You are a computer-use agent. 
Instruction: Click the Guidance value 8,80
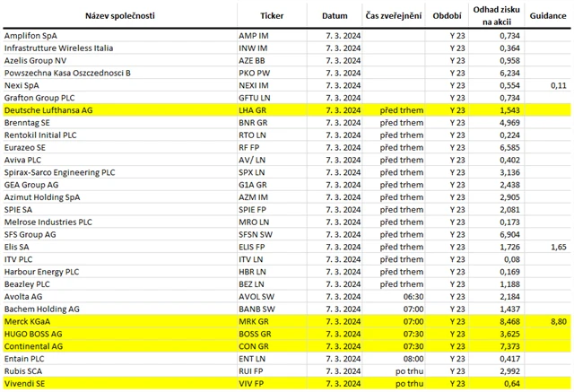click(557, 320)
